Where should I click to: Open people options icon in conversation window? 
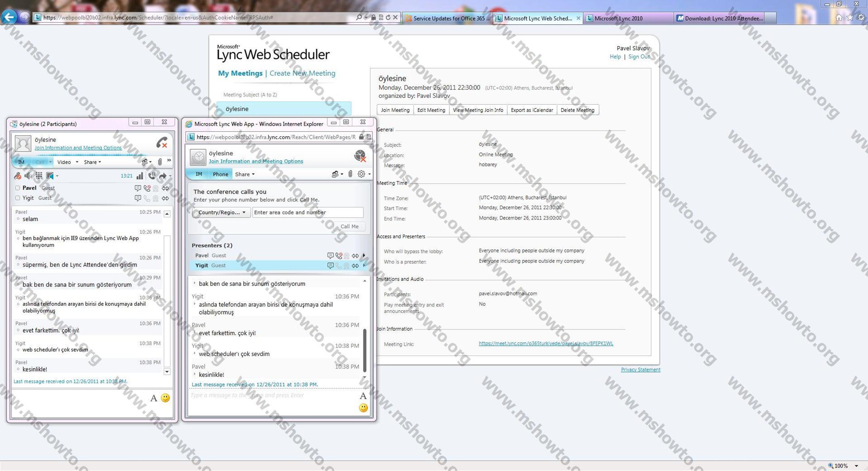(145, 162)
